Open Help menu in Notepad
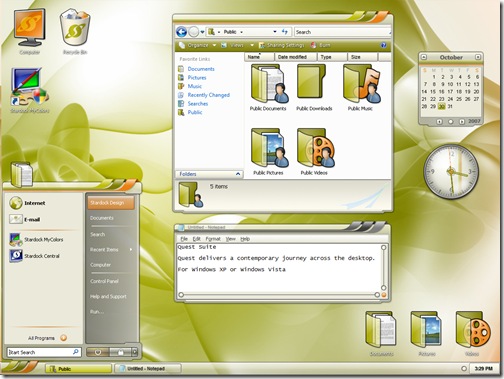 (245, 239)
